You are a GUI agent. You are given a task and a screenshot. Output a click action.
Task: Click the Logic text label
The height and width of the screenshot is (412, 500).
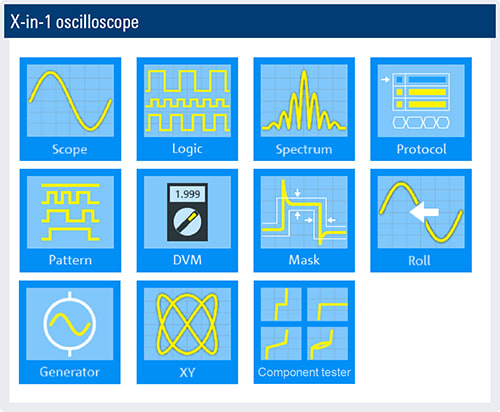click(187, 149)
